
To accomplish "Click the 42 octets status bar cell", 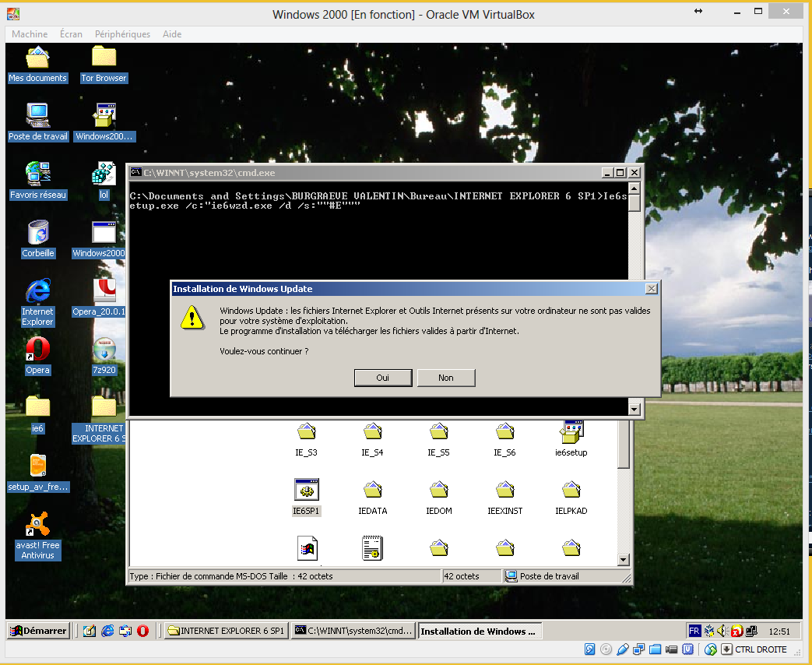I will tap(471, 576).
